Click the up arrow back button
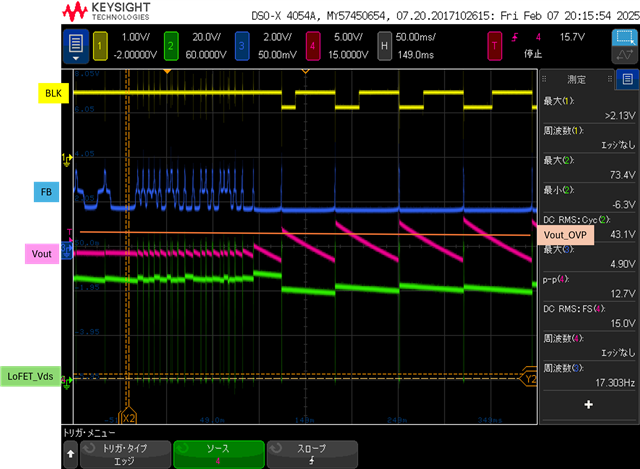The image size is (640, 469). pyautogui.click(x=71, y=454)
